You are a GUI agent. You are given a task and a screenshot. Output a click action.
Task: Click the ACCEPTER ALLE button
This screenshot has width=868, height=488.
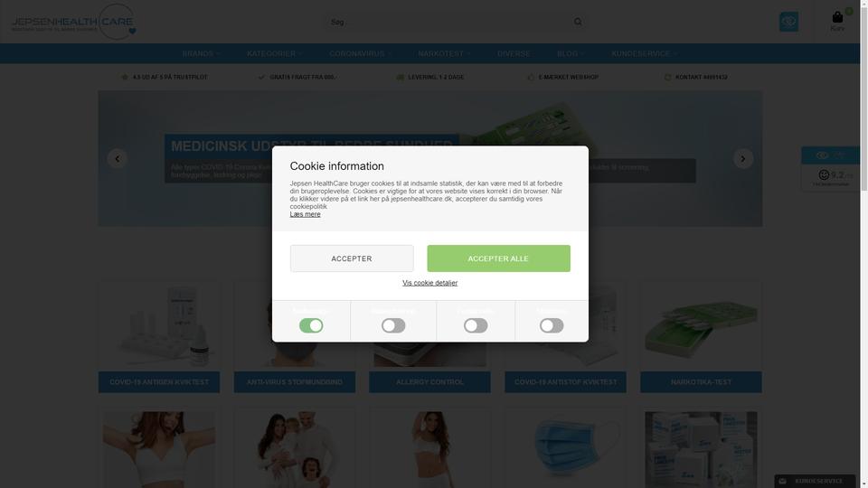[x=498, y=258]
